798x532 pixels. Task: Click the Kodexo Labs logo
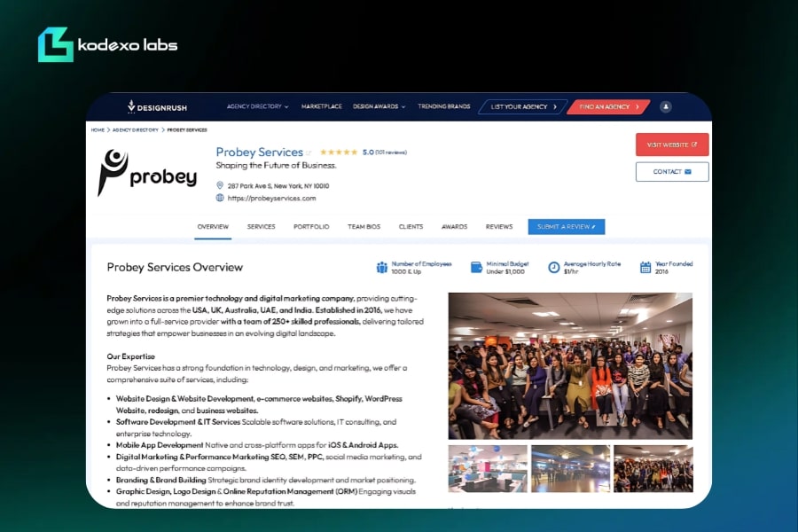tap(108, 45)
